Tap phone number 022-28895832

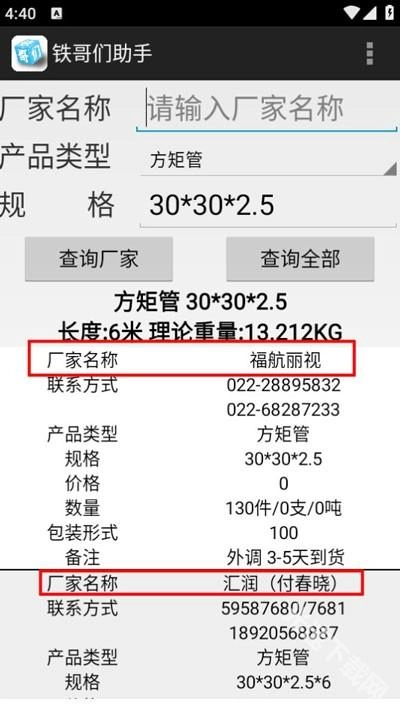pyautogui.click(x=283, y=385)
